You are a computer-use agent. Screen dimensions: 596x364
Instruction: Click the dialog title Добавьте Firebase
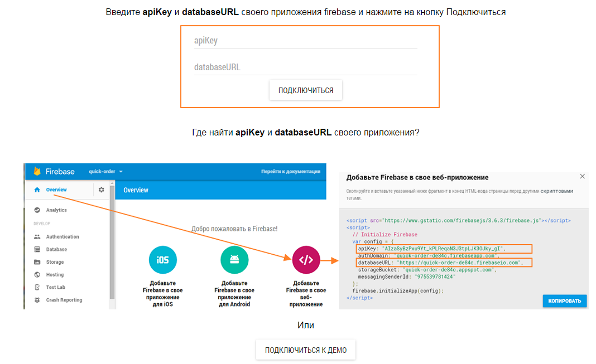417,177
